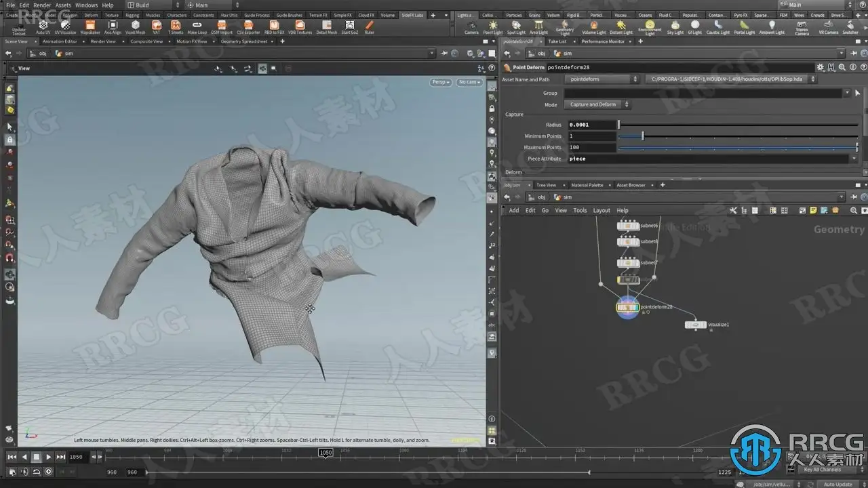
Task: Expand the No cam dropdown in viewport
Action: coord(469,82)
